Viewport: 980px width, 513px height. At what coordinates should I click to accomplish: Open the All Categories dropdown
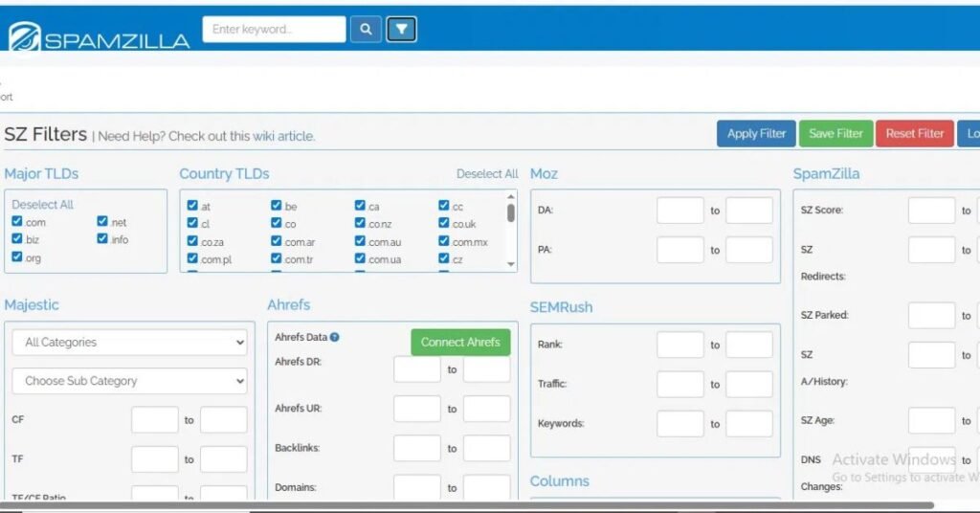[x=129, y=343]
